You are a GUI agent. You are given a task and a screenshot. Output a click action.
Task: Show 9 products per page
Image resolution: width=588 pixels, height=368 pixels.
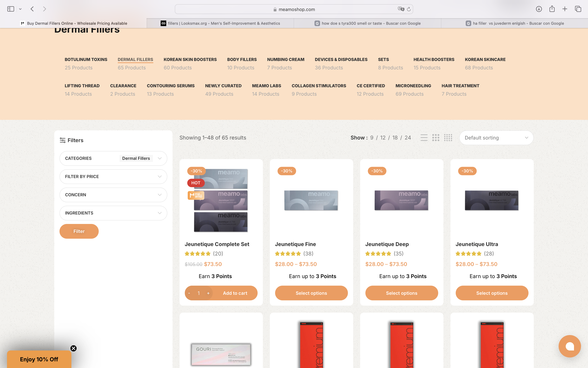tap(372, 138)
